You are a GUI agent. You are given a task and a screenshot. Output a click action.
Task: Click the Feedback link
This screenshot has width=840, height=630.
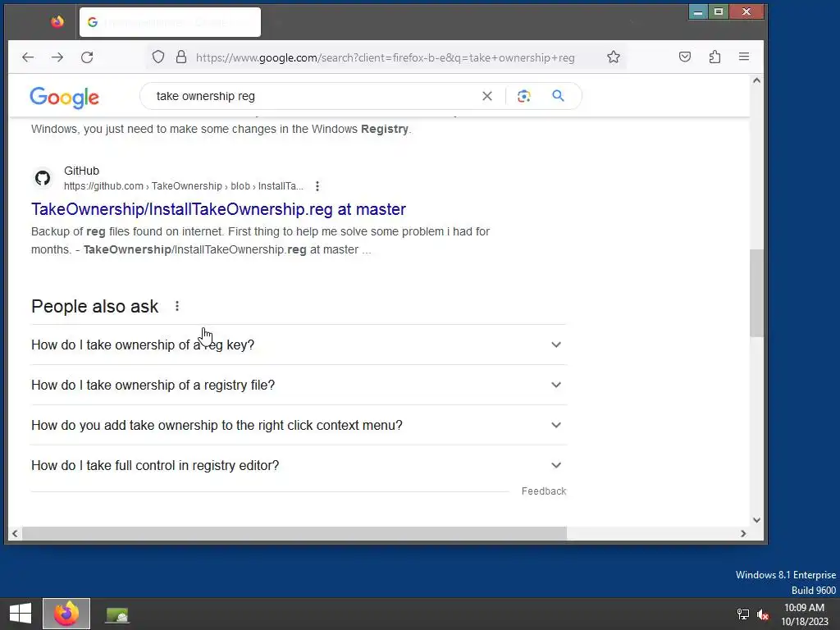(x=544, y=491)
